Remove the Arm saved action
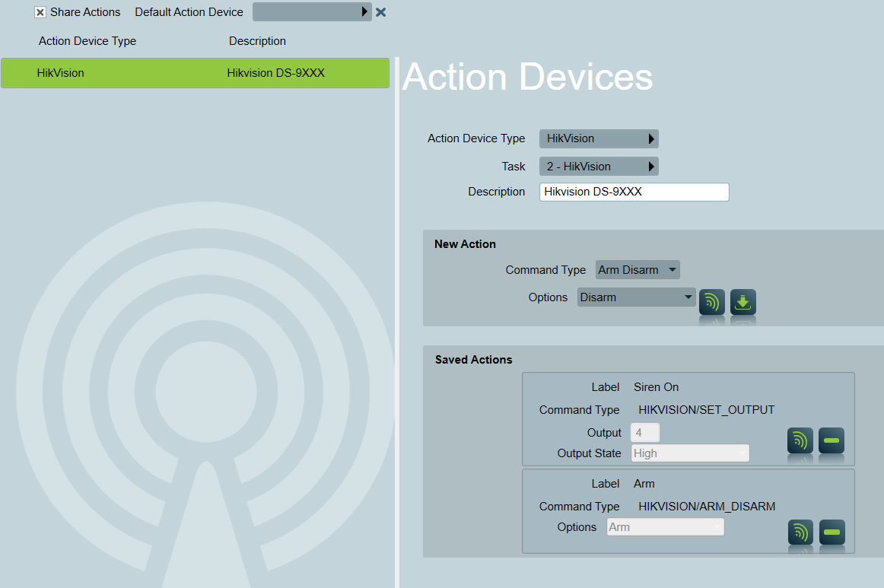This screenshot has width=884, height=588. (x=832, y=532)
